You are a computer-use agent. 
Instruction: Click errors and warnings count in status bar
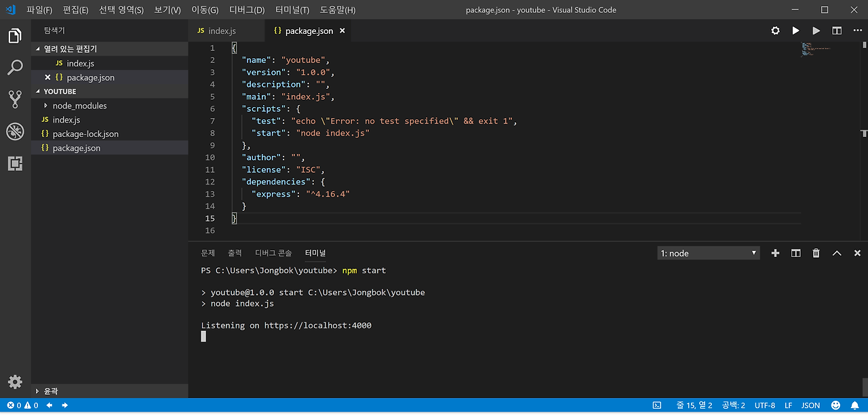[x=22, y=406]
